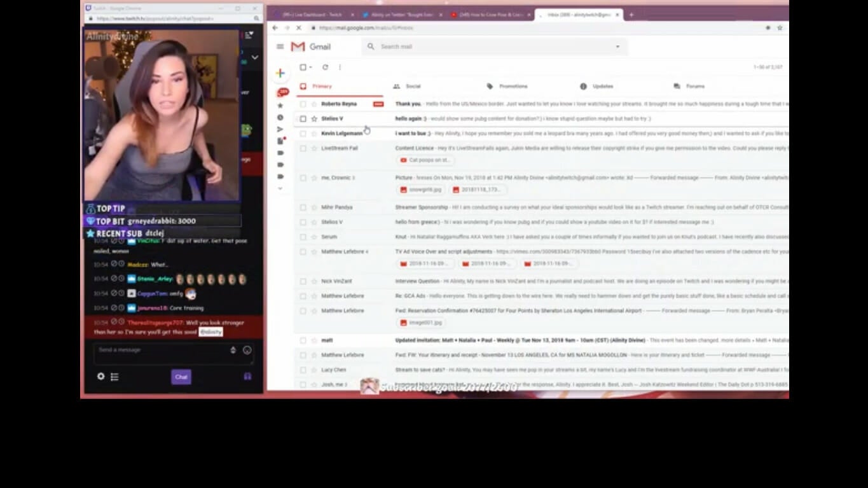Click the bits icon in the Twitch chat box
Screen dimensions: 868x488
tap(233, 350)
